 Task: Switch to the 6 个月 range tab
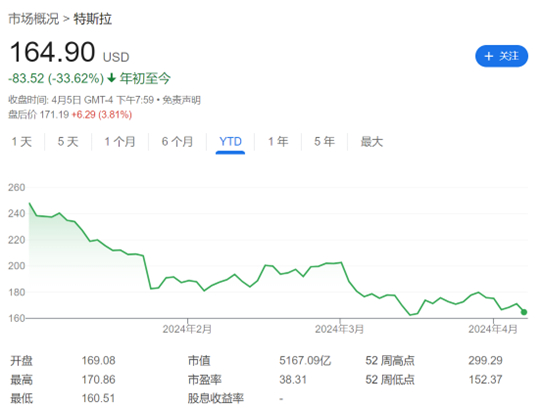[x=177, y=141]
